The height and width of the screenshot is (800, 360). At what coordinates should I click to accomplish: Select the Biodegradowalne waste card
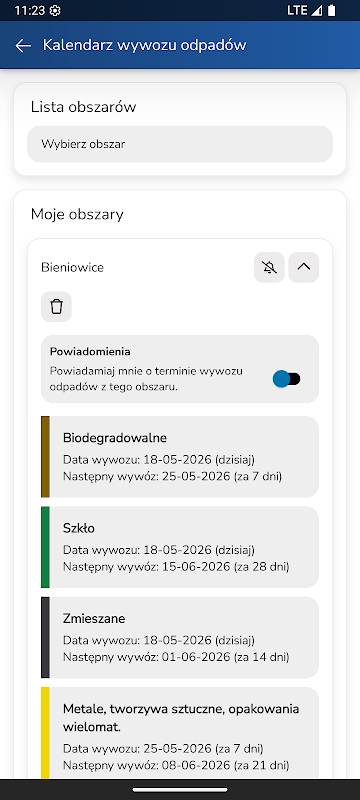coord(180,457)
